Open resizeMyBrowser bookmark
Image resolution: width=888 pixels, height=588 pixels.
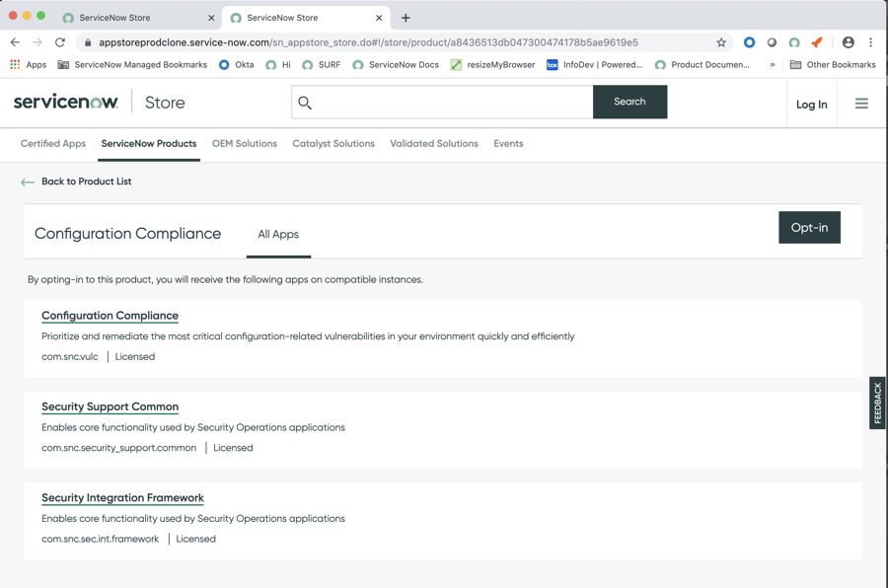[492, 64]
